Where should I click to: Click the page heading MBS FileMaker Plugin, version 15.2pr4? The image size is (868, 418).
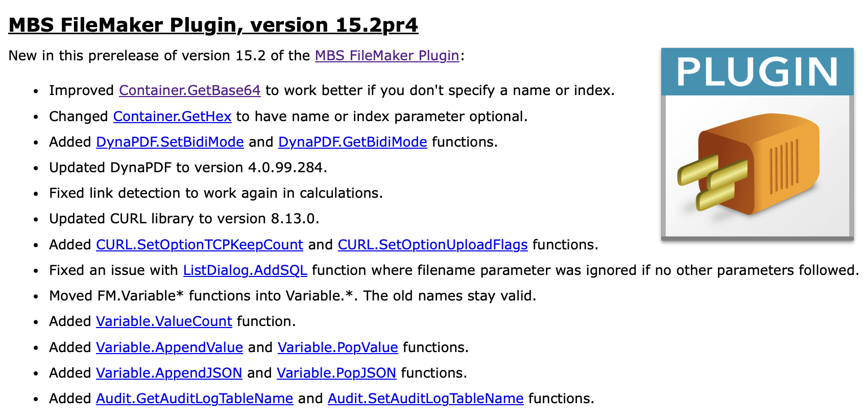(213, 25)
